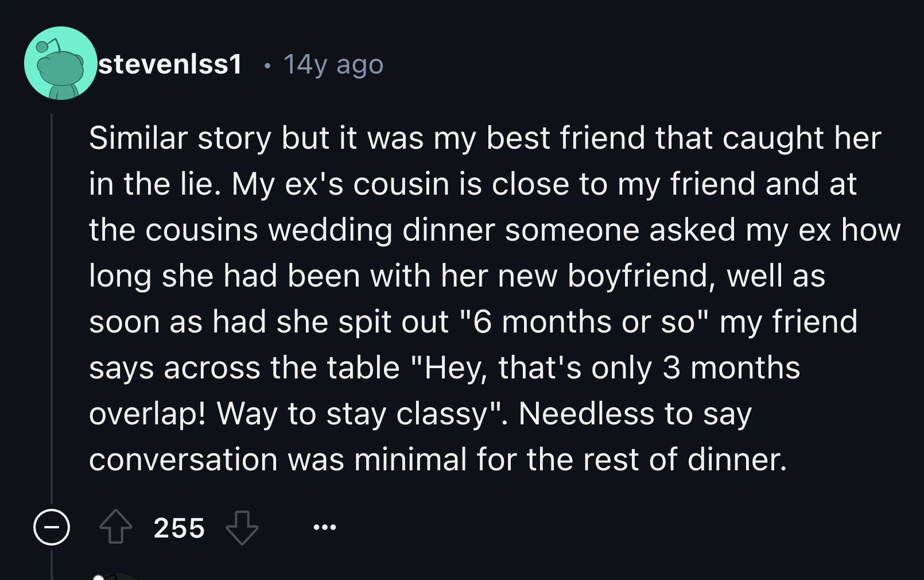Click the green Snoo avatar icon
This screenshot has width=924, height=580.
60,63
